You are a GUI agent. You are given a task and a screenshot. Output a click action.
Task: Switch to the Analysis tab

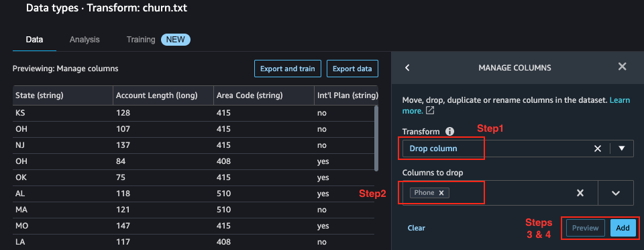click(85, 40)
